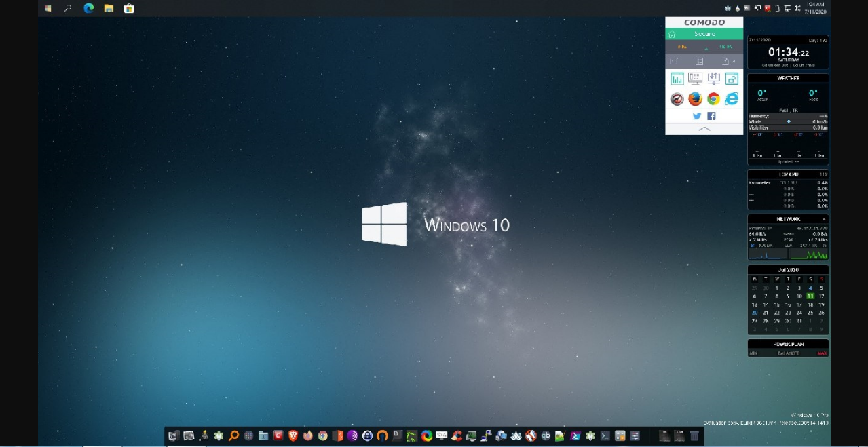
Task: Launch Brave browser from the dock
Action: (x=293, y=435)
